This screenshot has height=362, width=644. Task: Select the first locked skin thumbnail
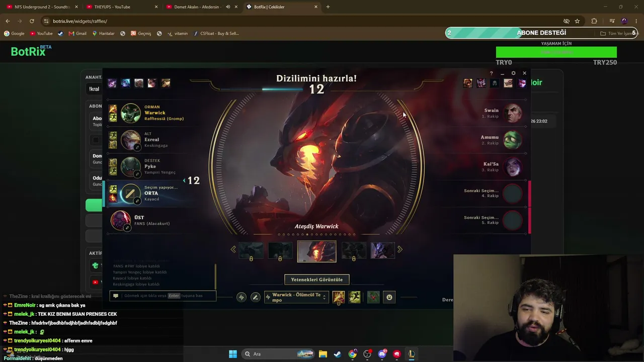click(251, 250)
